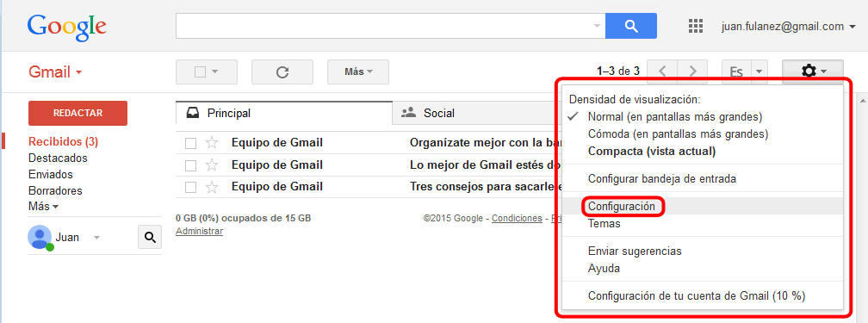
Task: Switch to the Principal tab
Action: (x=284, y=113)
